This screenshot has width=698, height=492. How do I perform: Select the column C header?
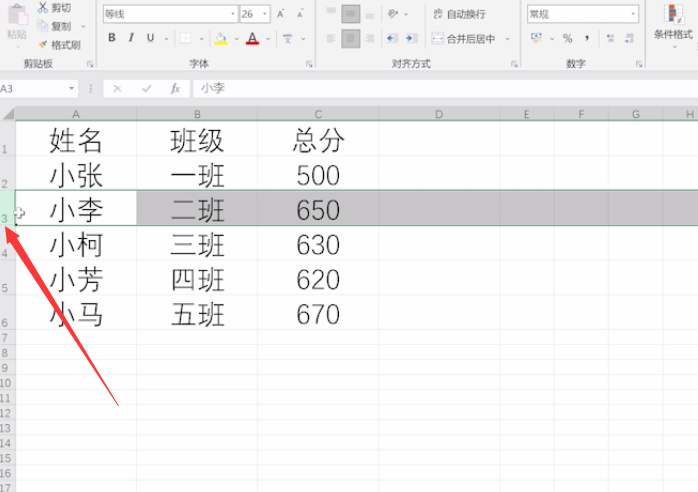tap(318, 115)
